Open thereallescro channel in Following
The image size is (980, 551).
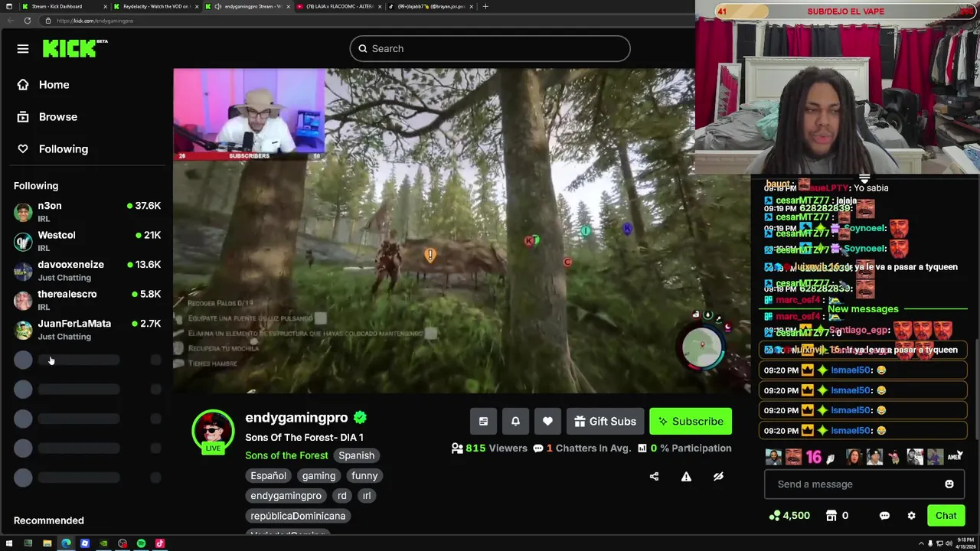pyautogui.click(x=87, y=301)
